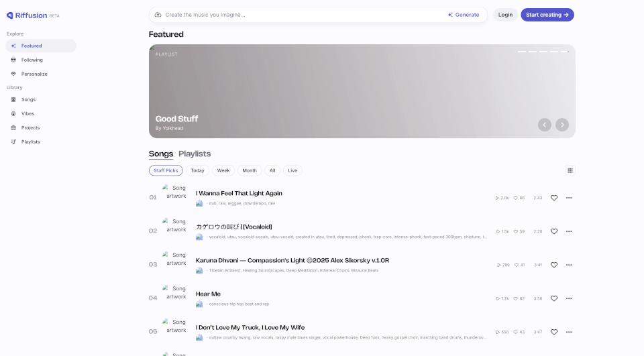644x356 pixels.
Task: Expand options menu for I Don't Love My Truck
Action: click(569, 332)
